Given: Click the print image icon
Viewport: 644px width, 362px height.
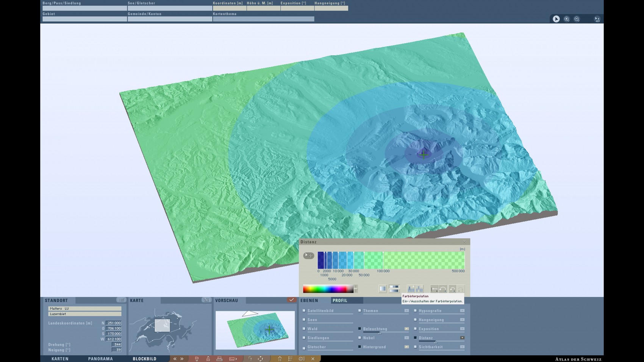Looking at the screenshot, I should pyautogui.click(x=219, y=359).
